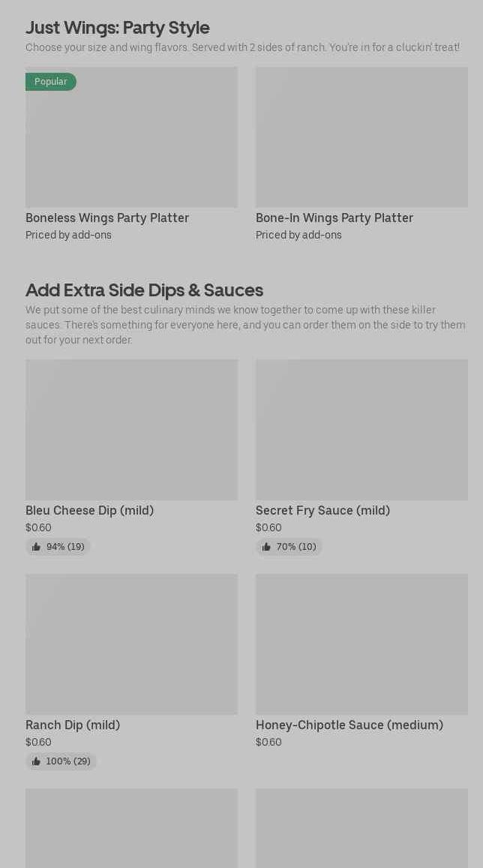Click the 100% (29) rating pill
483x868 pixels.
pos(61,761)
